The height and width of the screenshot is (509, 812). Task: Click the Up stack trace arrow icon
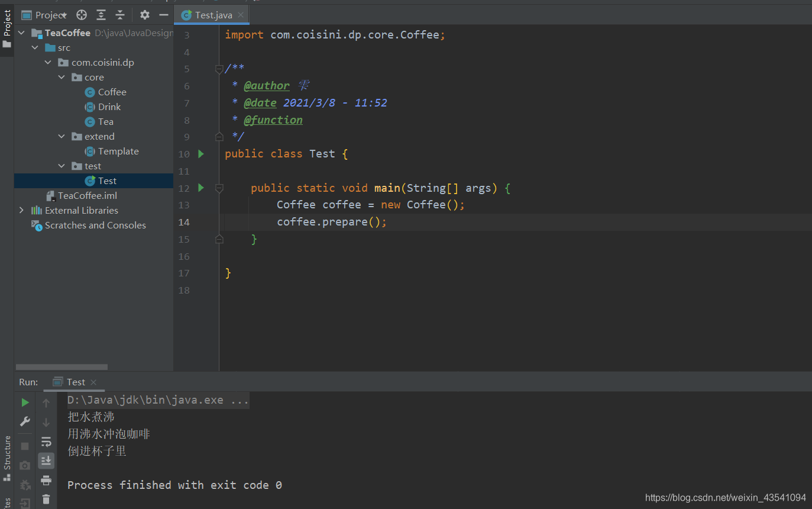coord(46,403)
